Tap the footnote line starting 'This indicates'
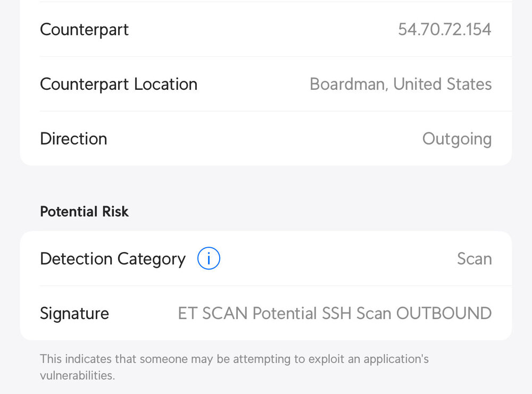Screen dimensions: 532x394 click(x=234, y=359)
